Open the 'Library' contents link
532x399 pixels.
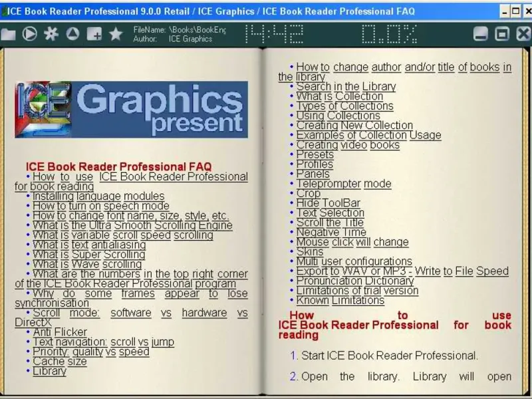pyautogui.click(x=49, y=371)
